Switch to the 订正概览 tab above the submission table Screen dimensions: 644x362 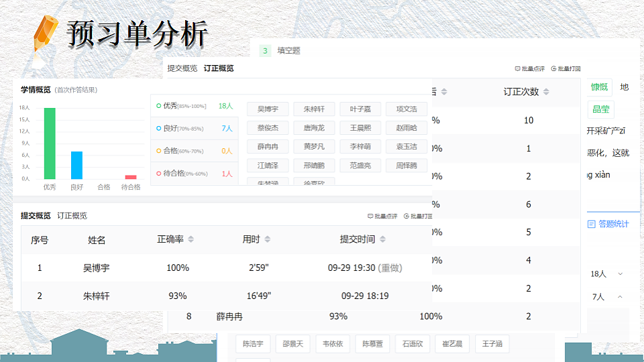(72, 215)
